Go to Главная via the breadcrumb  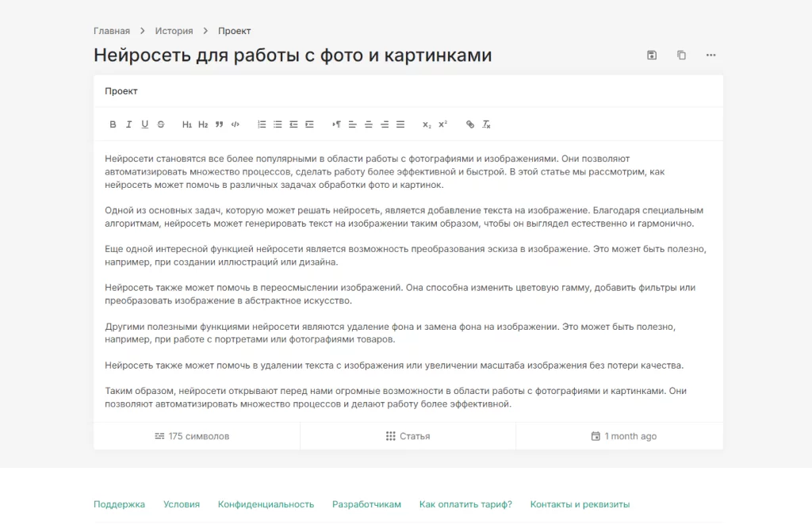click(111, 30)
